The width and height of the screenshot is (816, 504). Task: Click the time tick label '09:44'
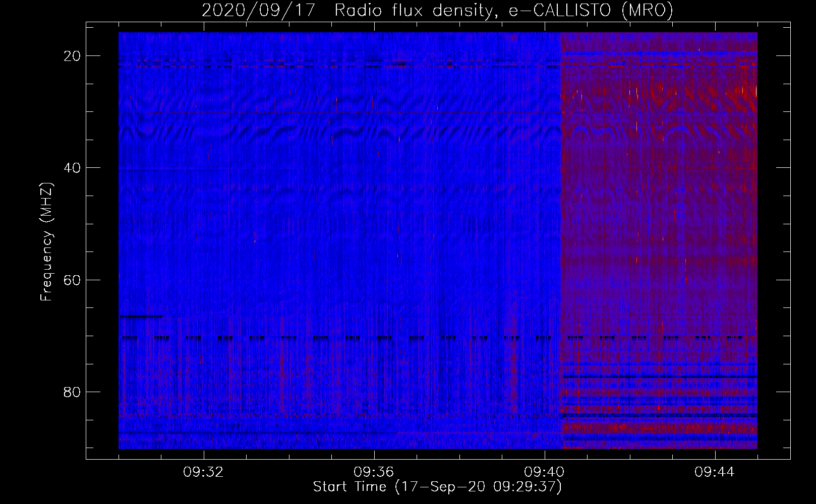coord(715,472)
